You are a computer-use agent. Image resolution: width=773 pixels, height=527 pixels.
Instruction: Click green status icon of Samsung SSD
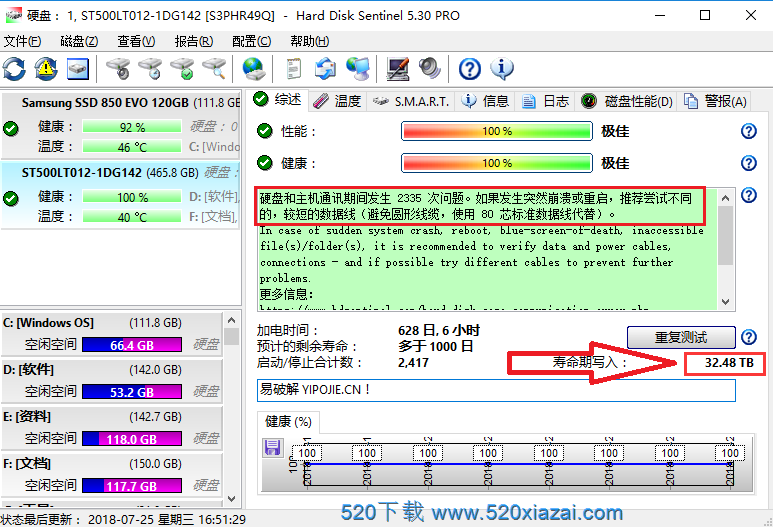pos(11,129)
